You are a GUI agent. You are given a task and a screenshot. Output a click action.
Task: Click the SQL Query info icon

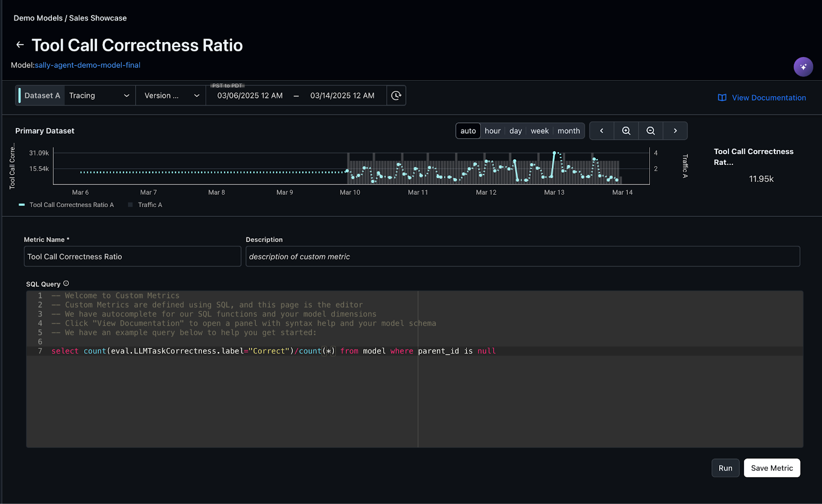click(x=66, y=284)
